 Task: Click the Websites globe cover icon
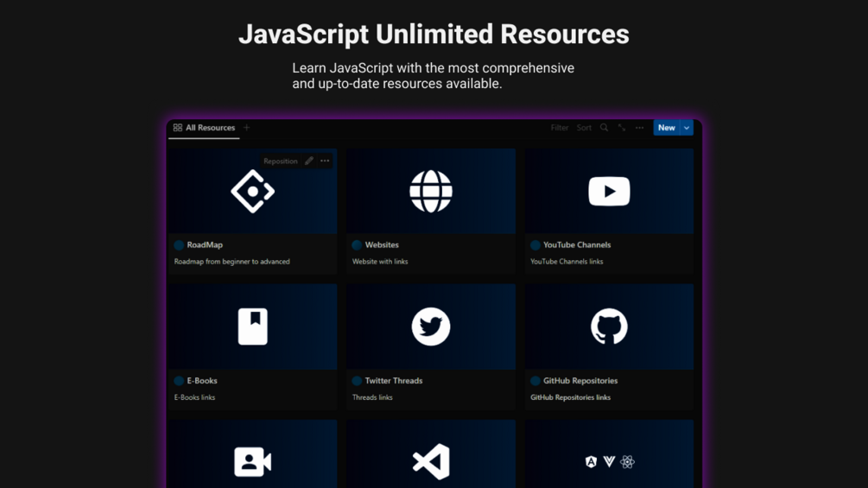click(431, 192)
